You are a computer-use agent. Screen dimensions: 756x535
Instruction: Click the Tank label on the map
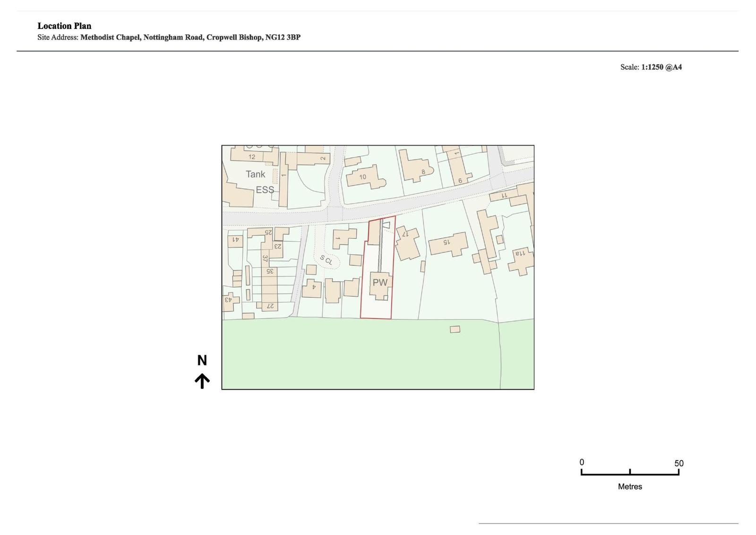tap(255, 174)
